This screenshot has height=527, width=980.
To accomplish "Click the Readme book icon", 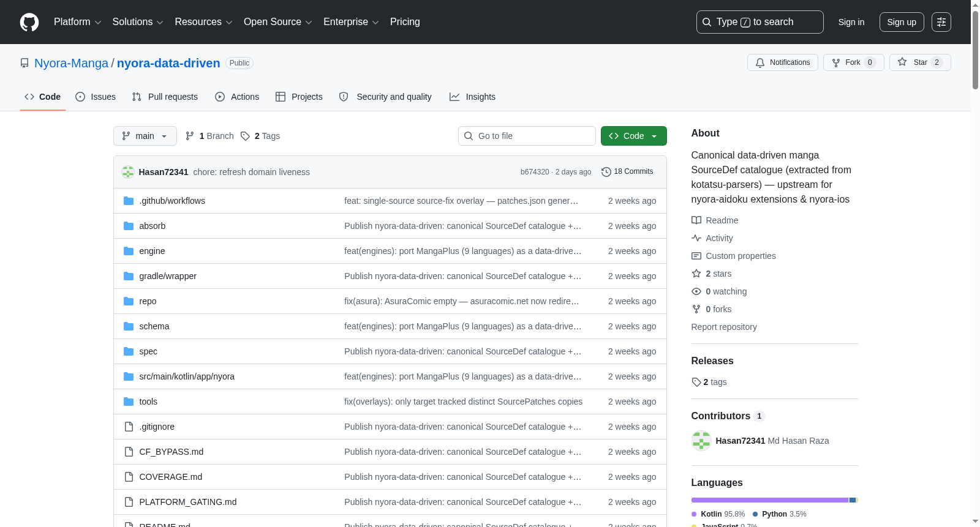I will tap(696, 220).
